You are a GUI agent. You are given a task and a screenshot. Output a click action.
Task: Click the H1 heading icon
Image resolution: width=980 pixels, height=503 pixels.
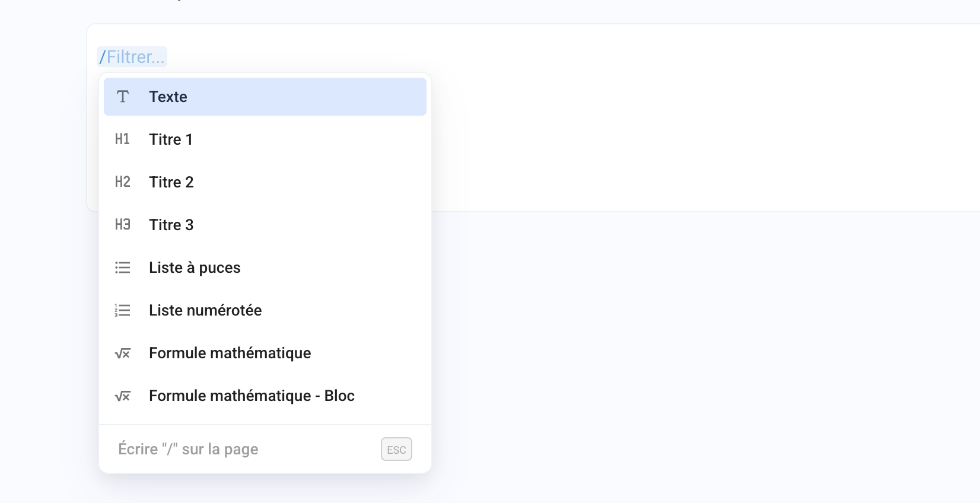[x=123, y=139]
